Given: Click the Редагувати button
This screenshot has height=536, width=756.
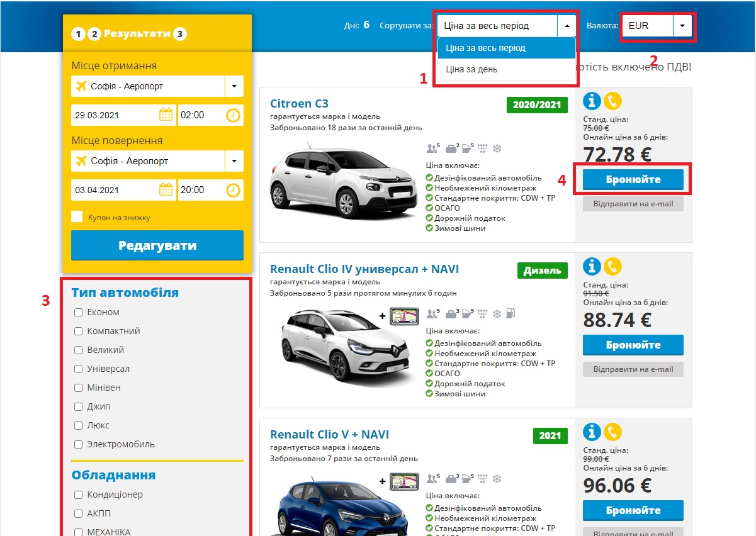Looking at the screenshot, I should pyautogui.click(x=157, y=245).
